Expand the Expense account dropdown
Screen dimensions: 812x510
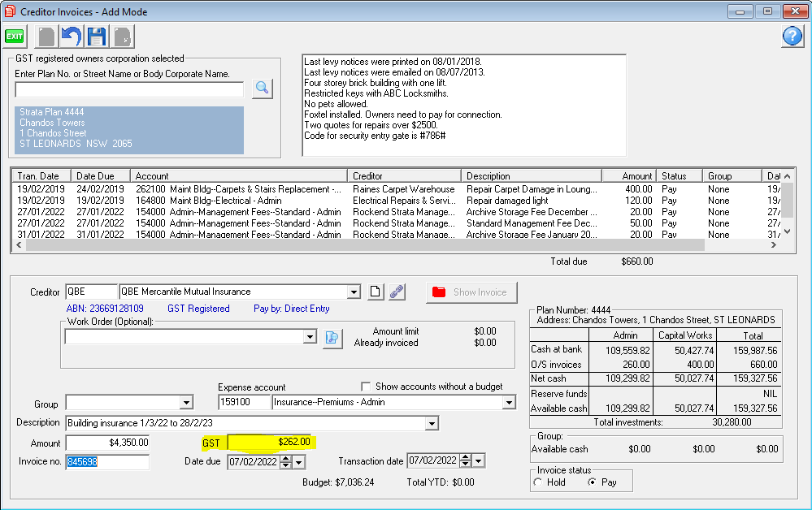[509, 403]
